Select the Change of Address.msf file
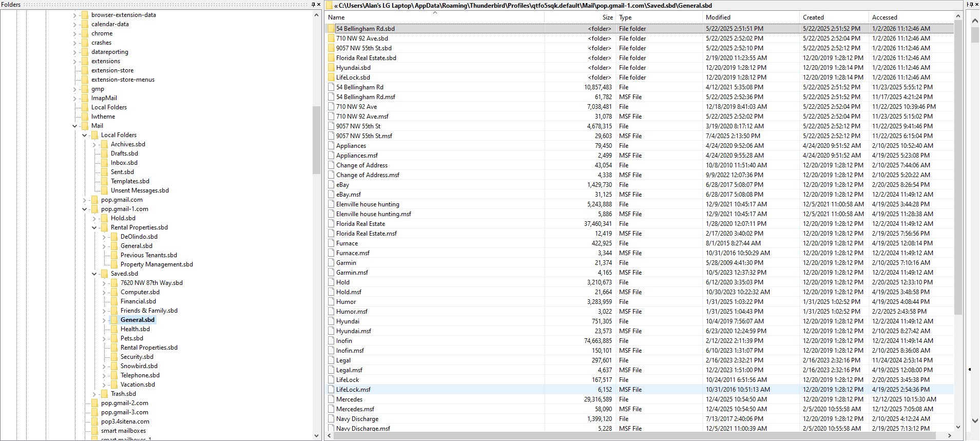Screen dimensions: 980x441 point(368,175)
